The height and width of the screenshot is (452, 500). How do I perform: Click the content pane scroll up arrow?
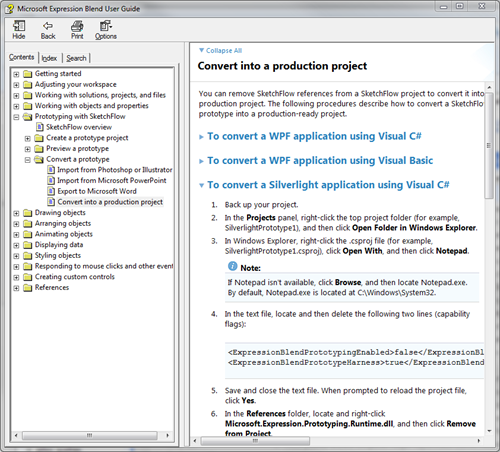point(489,87)
